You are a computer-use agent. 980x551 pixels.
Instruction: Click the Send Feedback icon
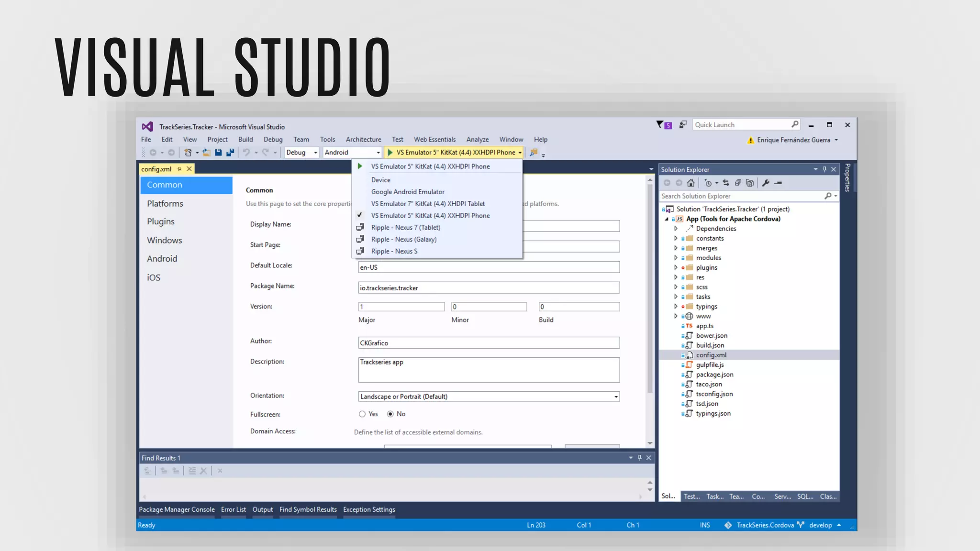coord(683,125)
